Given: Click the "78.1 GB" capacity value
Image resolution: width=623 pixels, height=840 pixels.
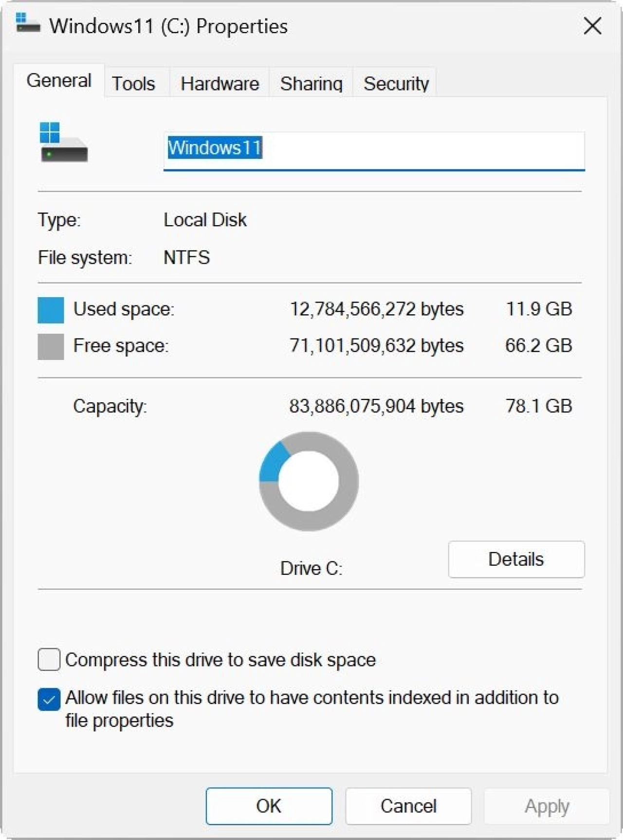Looking at the screenshot, I should click(539, 406).
